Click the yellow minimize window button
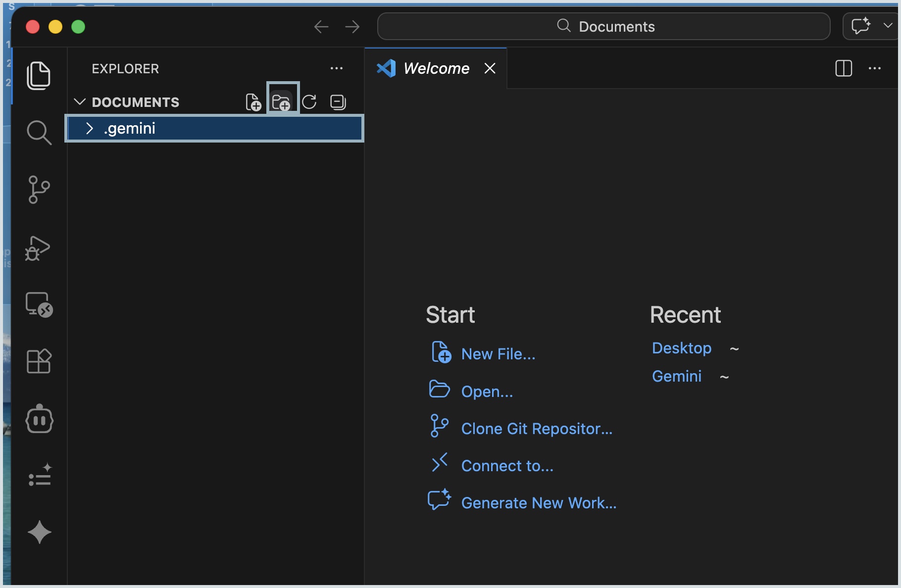Viewport: 901px width, 588px height. 55,27
